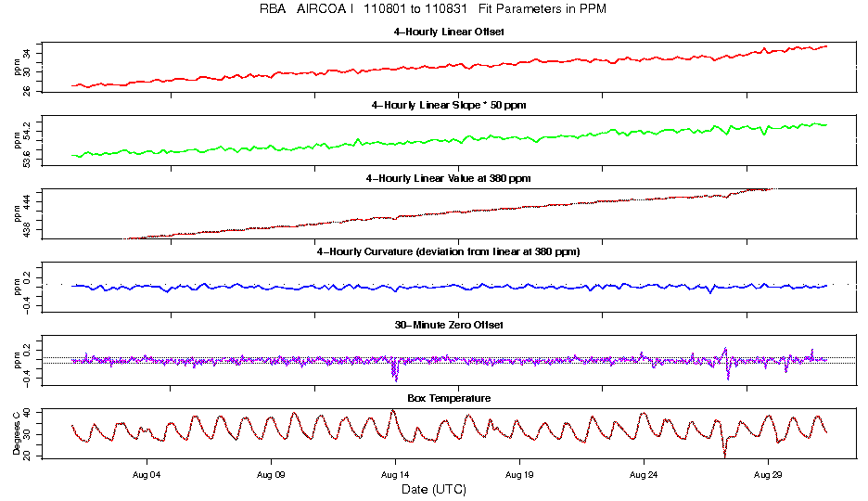
Task: Click the 'Aug 19' date tick label
Action: 519,475
